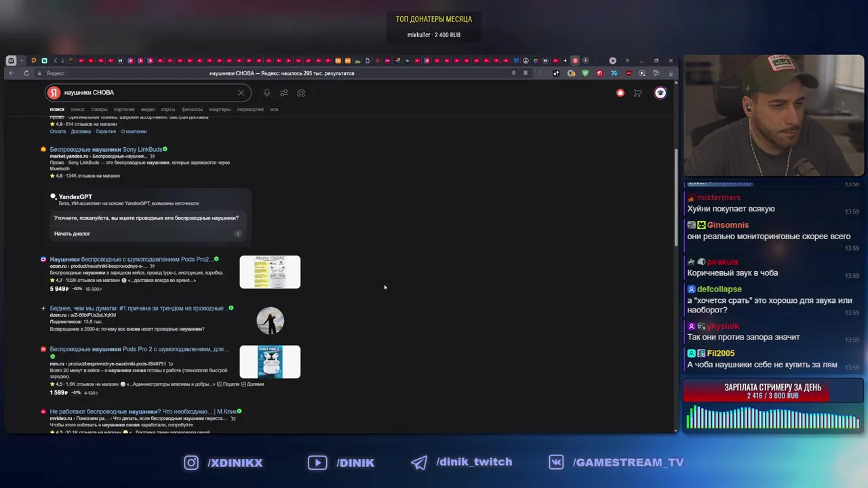Screen dimensions: 868x488
Task: Bookmark this page icon in address bar
Action: pyautogui.click(x=526, y=73)
